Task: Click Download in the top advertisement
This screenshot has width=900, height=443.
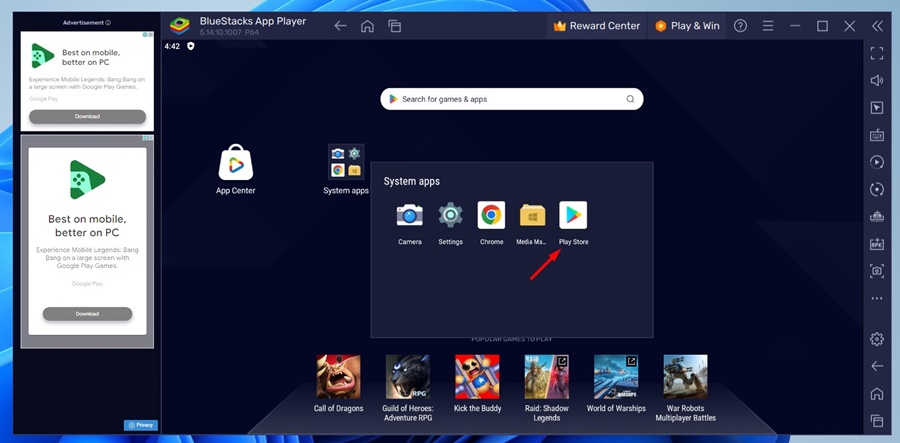Action: tap(87, 116)
